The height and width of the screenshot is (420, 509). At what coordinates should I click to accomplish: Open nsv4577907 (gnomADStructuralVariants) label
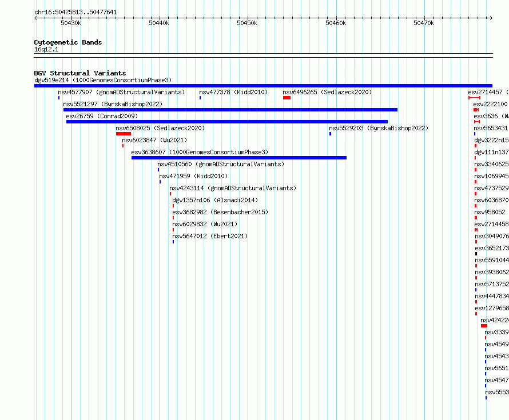tap(121, 92)
